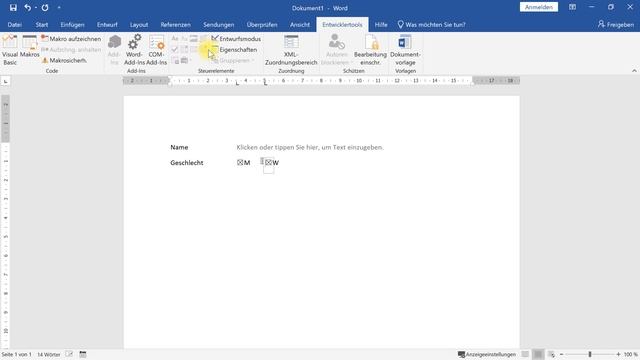Click the Name text placeholder field

tap(310, 147)
